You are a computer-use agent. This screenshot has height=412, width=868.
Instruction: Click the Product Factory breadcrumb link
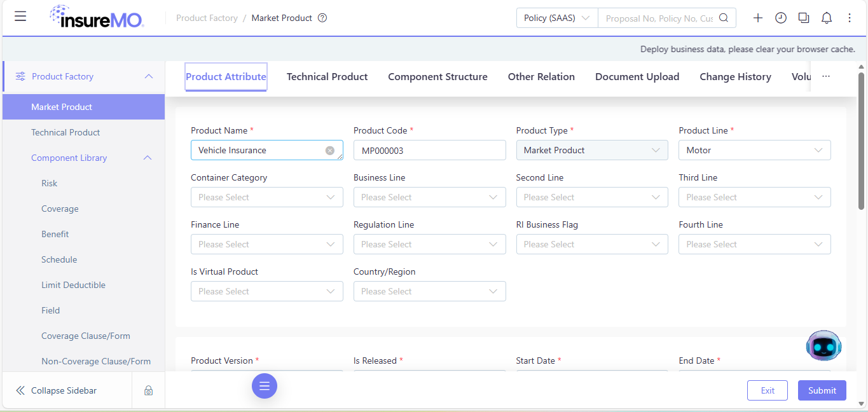coord(207,18)
